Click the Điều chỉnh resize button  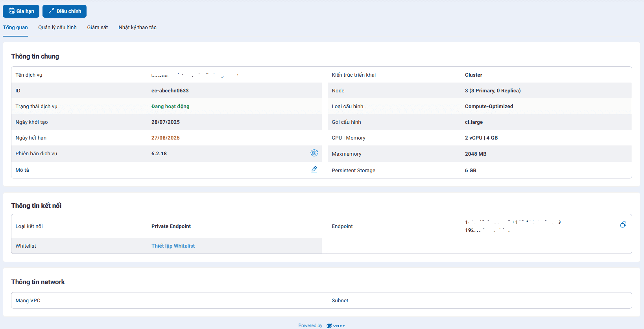pos(65,11)
